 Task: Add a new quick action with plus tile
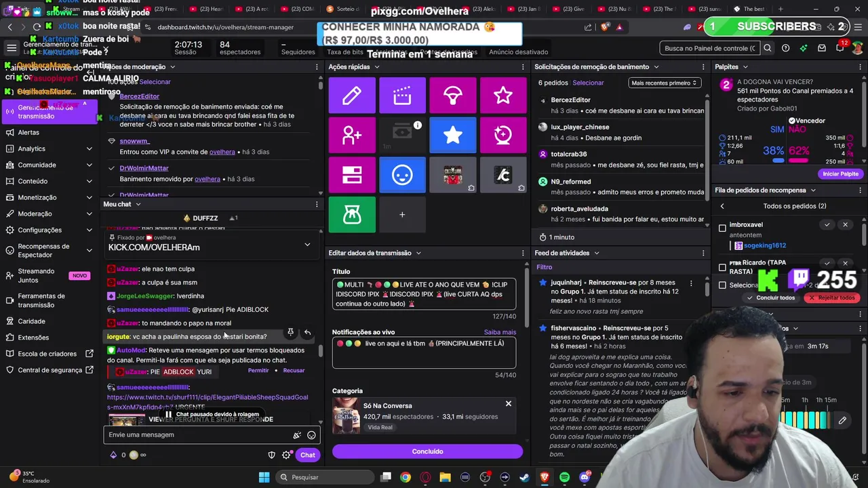(402, 215)
